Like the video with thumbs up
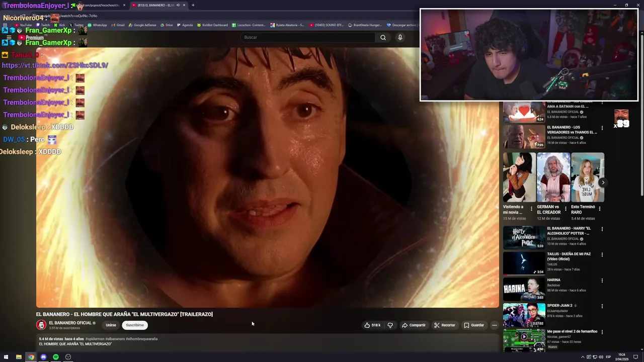 click(373, 325)
